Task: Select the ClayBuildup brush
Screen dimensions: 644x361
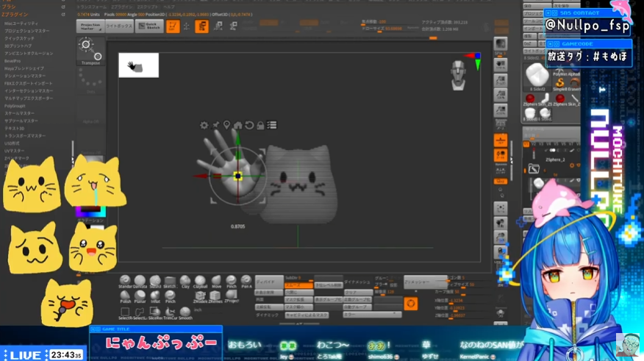Action: pyautogui.click(x=201, y=282)
